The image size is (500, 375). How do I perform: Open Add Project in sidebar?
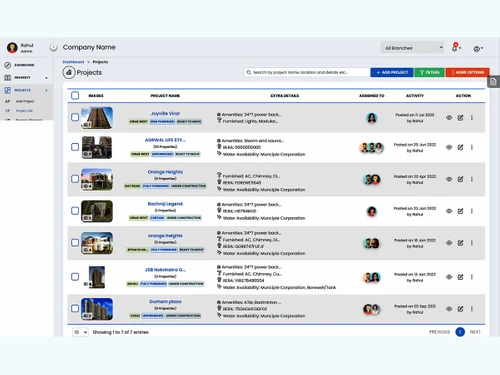25,101
